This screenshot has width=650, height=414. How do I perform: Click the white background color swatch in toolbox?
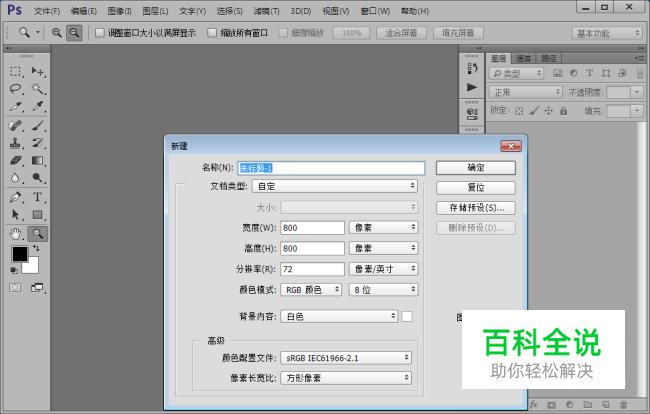pos(33,267)
